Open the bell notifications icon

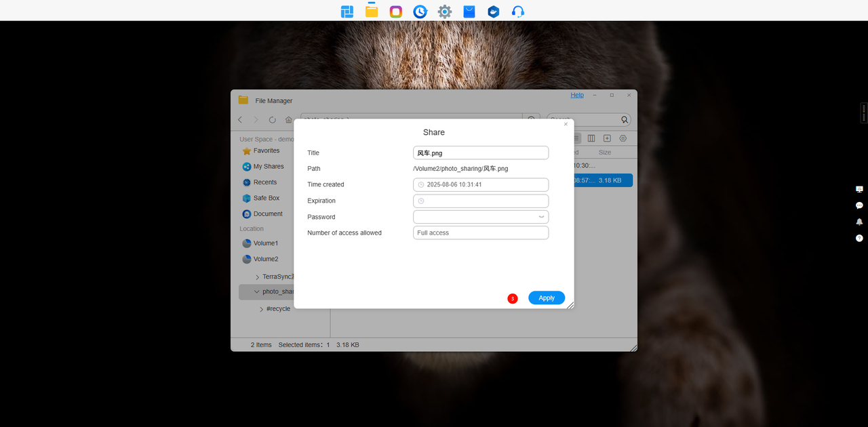[859, 222]
